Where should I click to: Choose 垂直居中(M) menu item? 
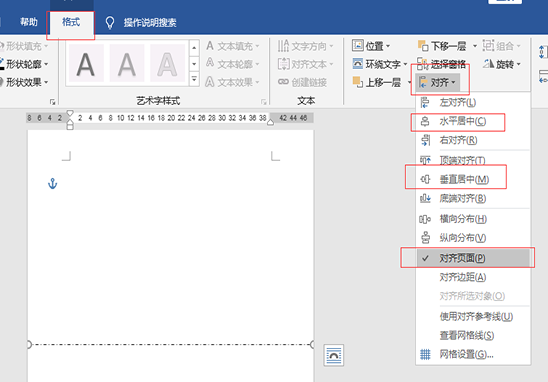point(473,180)
